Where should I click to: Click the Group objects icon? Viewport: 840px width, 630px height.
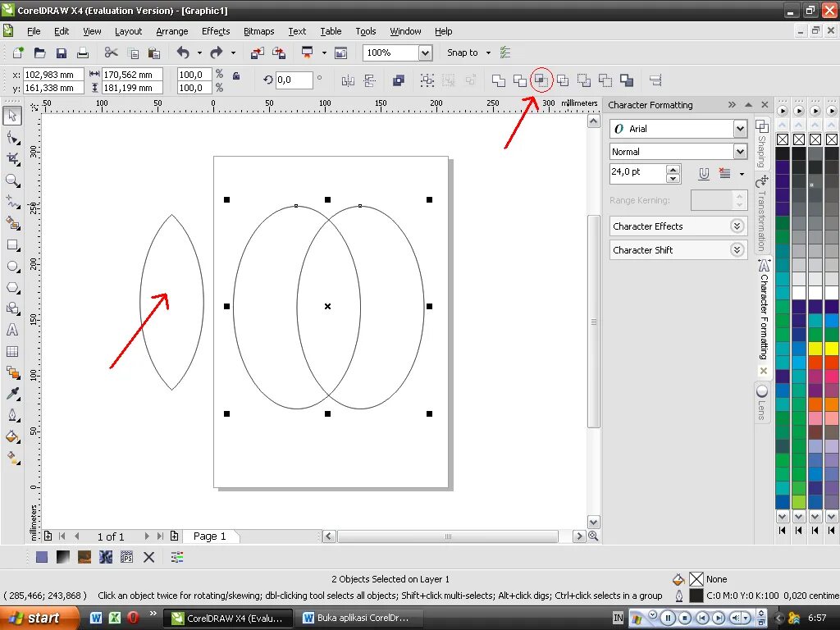(x=427, y=80)
